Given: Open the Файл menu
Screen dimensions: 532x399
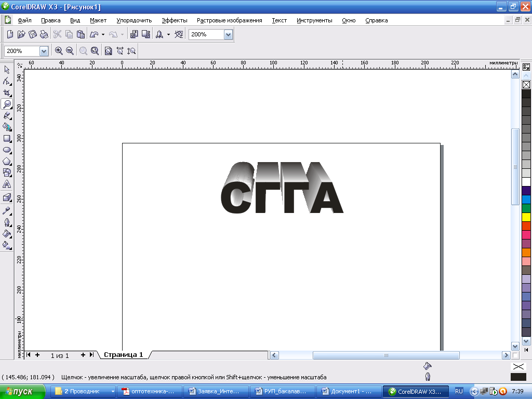Looking at the screenshot, I should coord(24,20).
